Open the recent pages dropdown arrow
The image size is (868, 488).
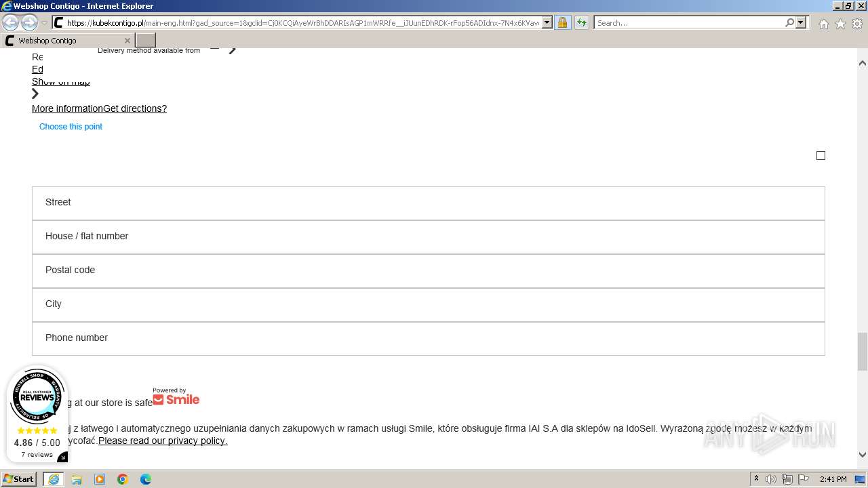coord(44,23)
